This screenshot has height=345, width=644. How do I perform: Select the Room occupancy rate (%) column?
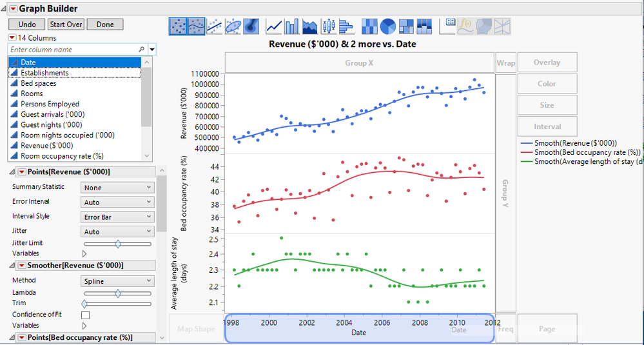pyautogui.click(x=75, y=156)
